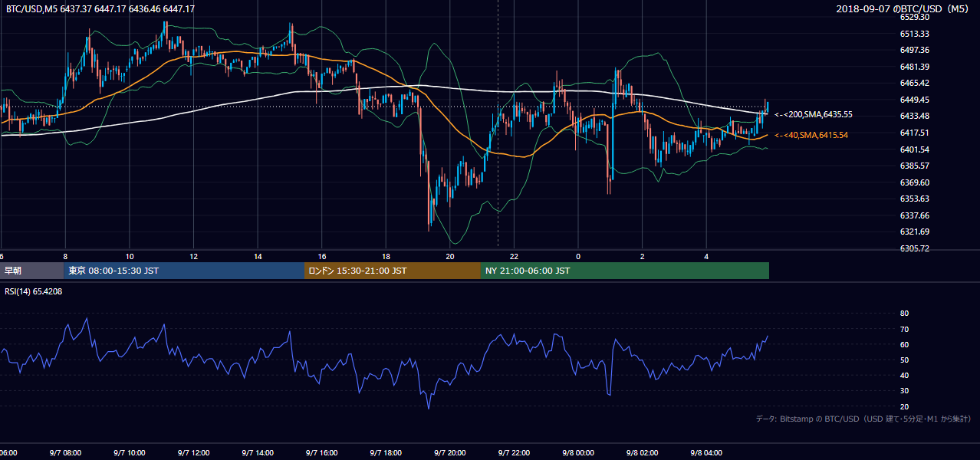The width and height of the screenshot is (980, 460).
Task: Click the RSI(14) 65.4208 indicator label
Action: 34,291
